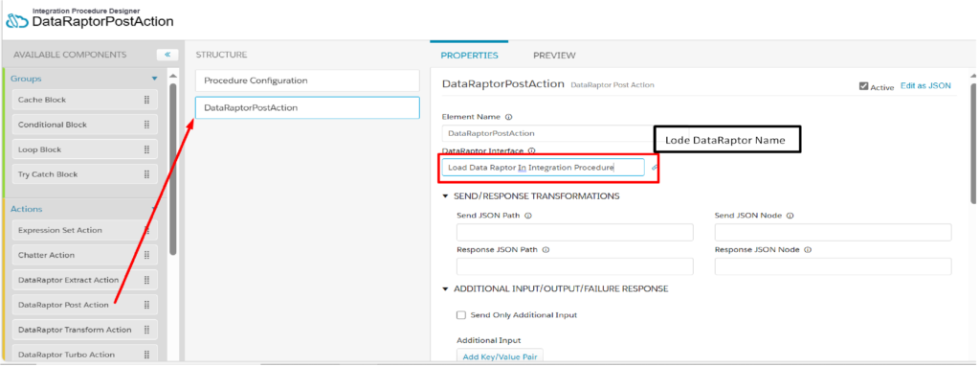Open the Send JSON Path info icon
980x367 pixels.
click(x=528, y=216)
